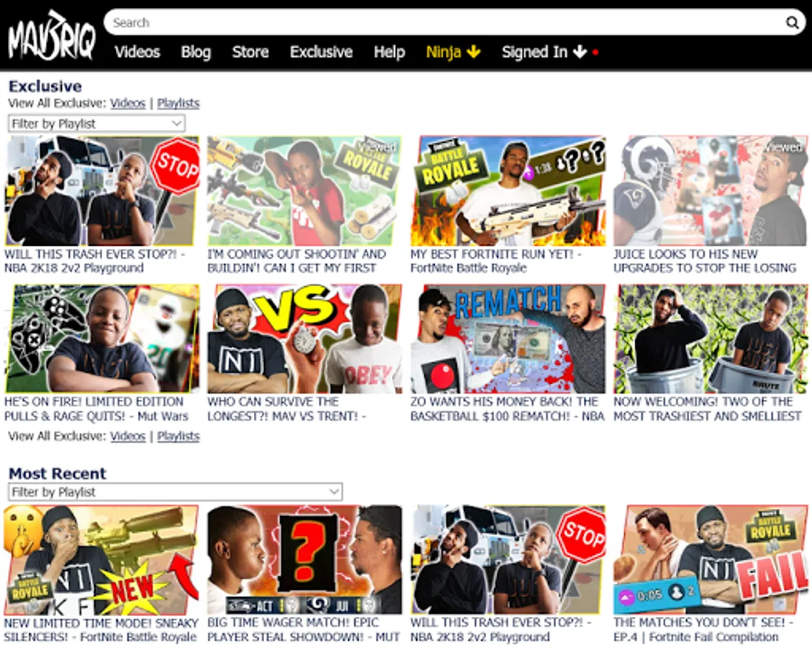Open the Store menu item
Viewport: 812px width, 647px height.
(250, 52)
